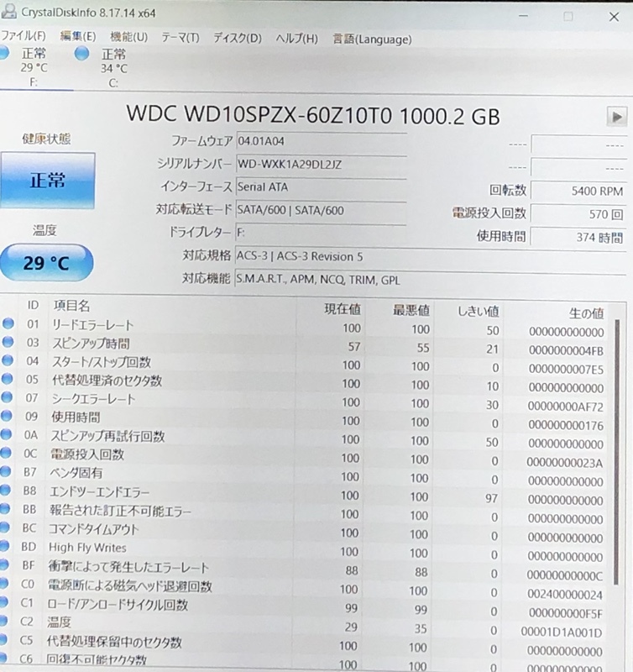Open the 機能(U) menu
633x672 pixels.
[x=129, y=37]
